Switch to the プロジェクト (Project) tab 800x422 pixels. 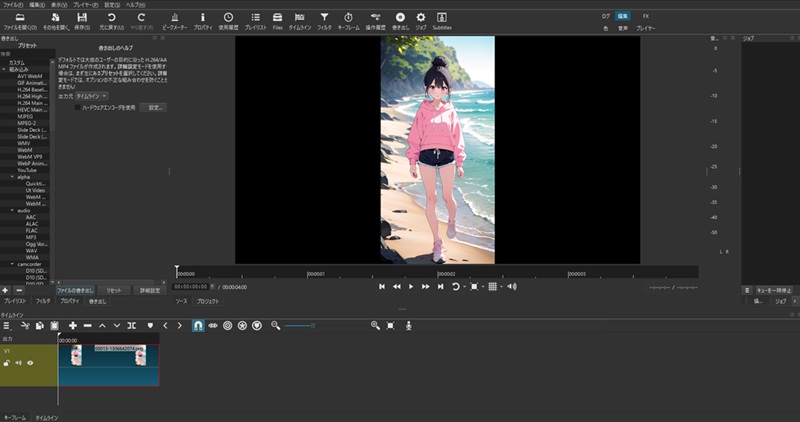pos(207,300)
